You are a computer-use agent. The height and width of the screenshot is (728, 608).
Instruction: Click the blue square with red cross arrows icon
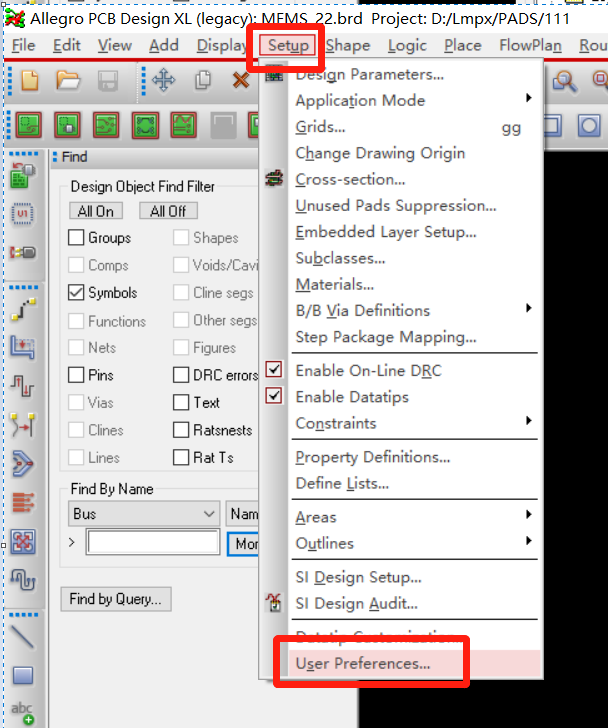click(23, 542)
